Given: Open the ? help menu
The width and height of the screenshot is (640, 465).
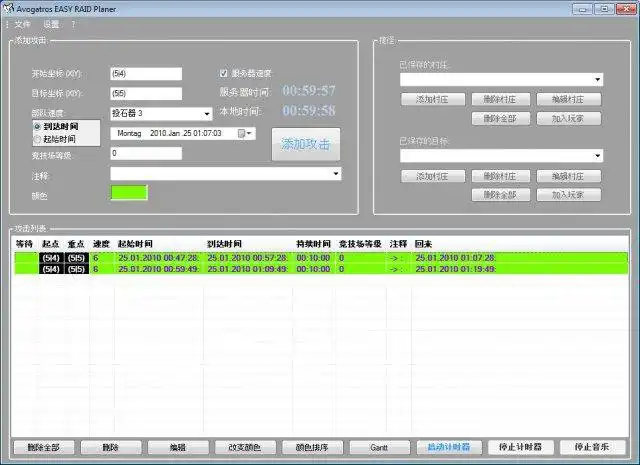Looking at the screenshot, I should (73, 24).
